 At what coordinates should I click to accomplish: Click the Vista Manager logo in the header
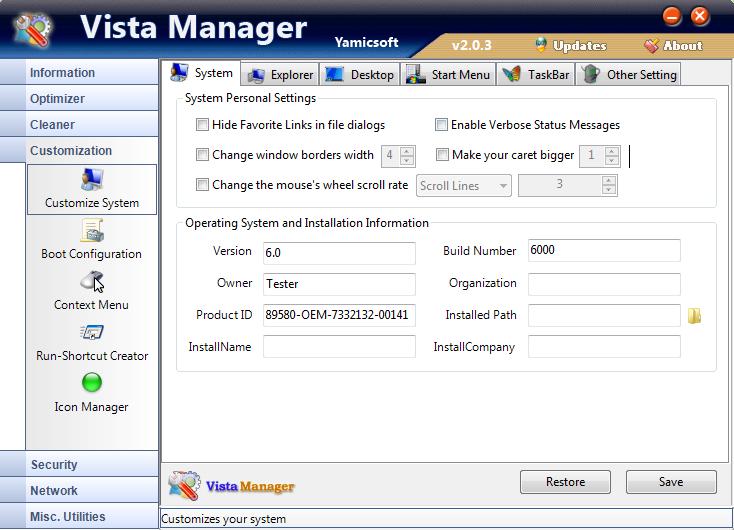click(32, 29)
